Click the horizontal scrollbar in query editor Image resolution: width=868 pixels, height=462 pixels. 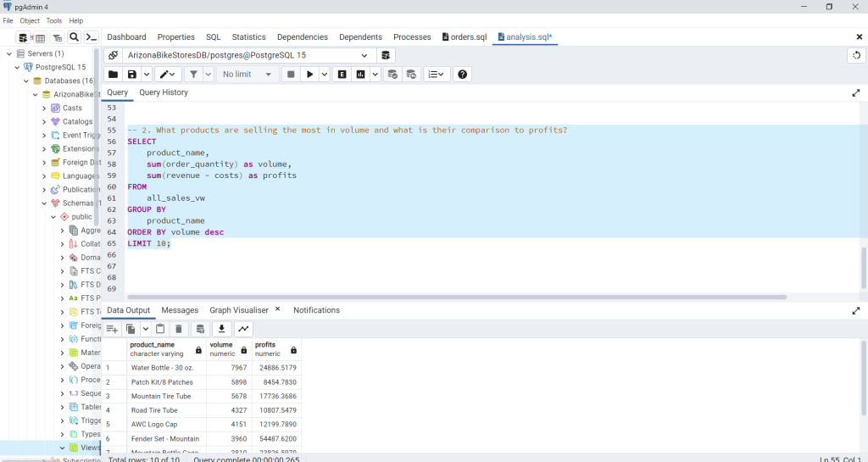456,297
